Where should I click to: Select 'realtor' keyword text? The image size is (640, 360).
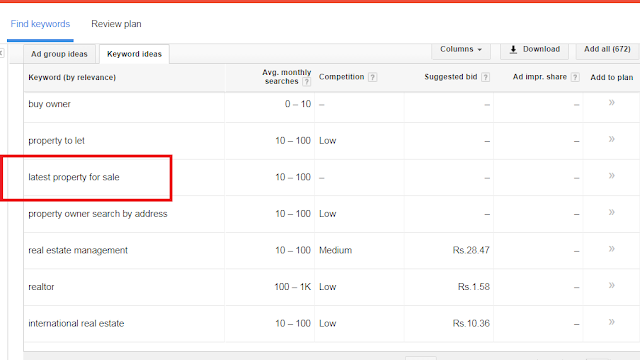coord(41,287)
